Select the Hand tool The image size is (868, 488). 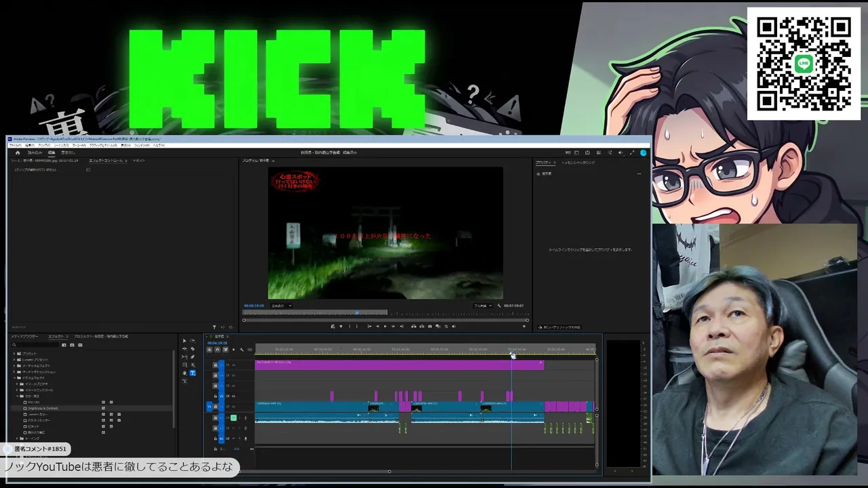click(184, 373)
